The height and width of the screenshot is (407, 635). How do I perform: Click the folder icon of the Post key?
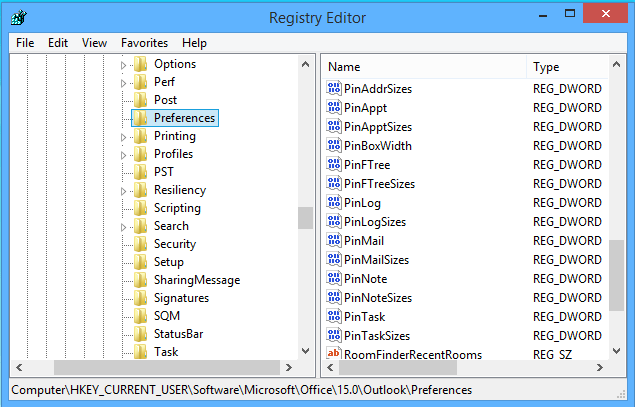pos(141,100)
